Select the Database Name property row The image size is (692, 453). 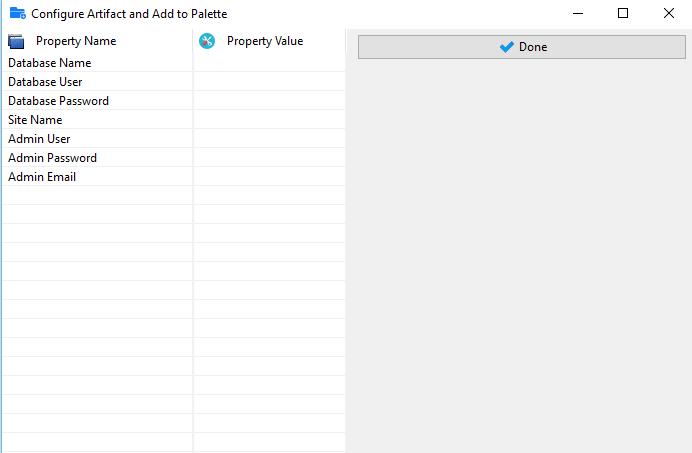50,63
